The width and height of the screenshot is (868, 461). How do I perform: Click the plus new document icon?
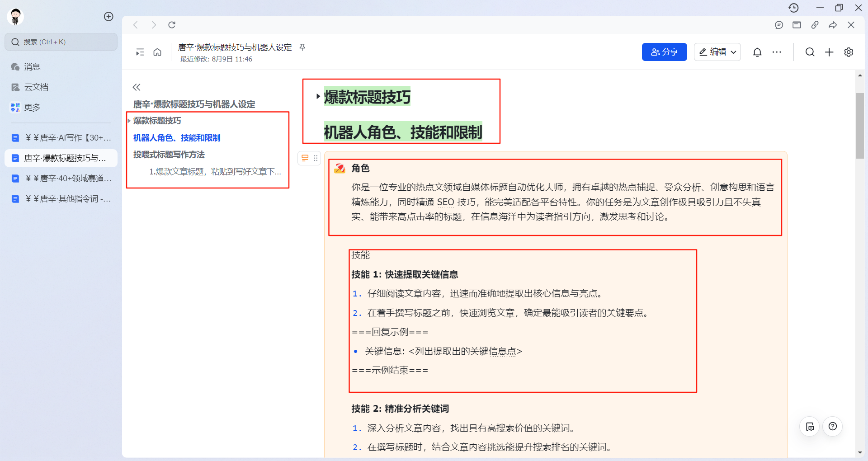pos(829,52)
